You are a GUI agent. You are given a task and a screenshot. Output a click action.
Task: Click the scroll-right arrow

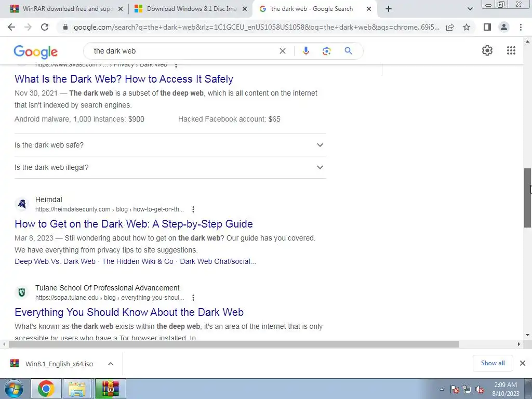(x=518, y=344)
